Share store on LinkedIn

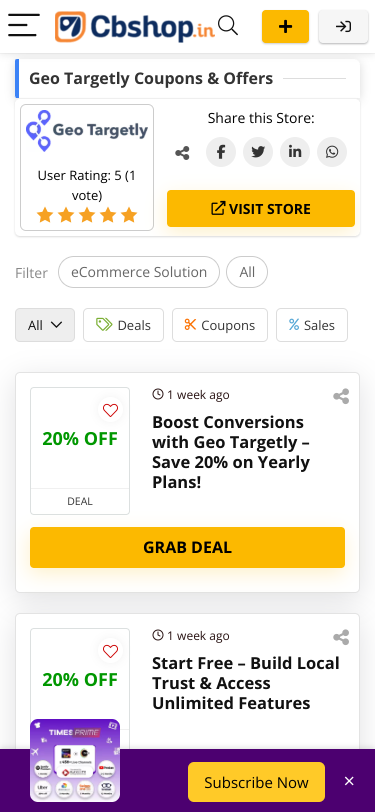point(295,152)
